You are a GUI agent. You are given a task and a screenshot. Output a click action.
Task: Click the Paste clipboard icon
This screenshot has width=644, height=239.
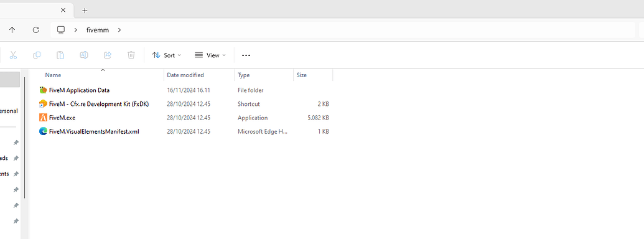point(60,55)
